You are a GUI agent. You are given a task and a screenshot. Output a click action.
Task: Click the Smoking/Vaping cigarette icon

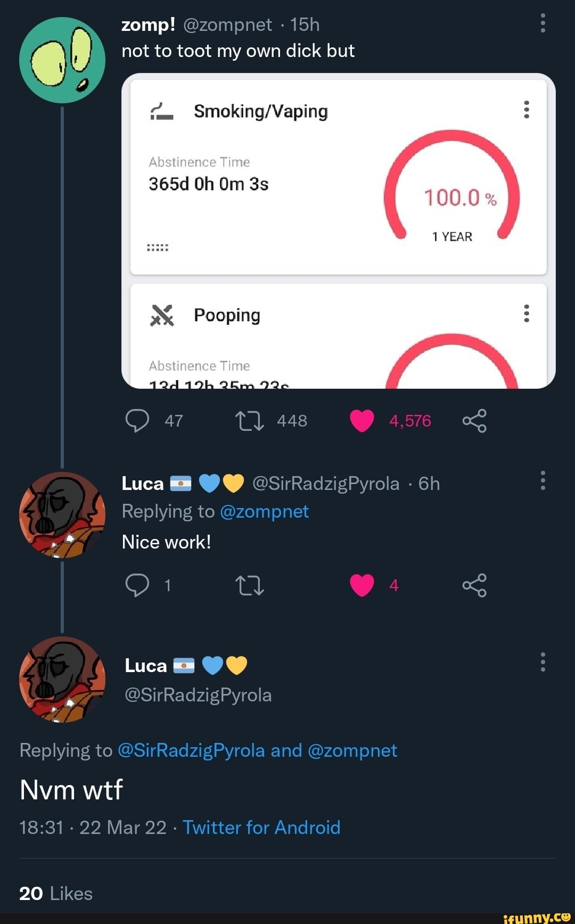(161, 111)
